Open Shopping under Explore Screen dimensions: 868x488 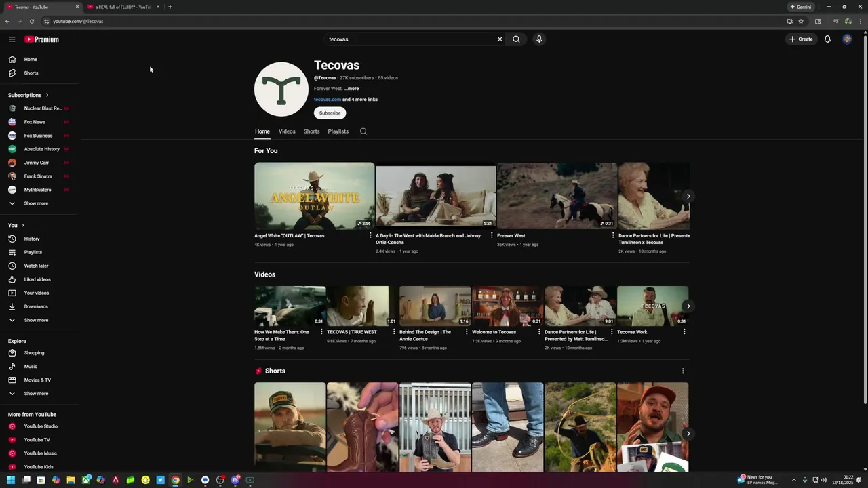pyautogui.click(x=34, y=352)
